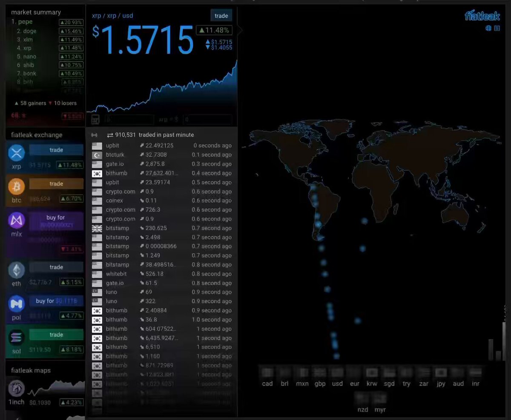The image size is (511, 420).
Task: Click the Solana coin icon
Action: [17, 337]
